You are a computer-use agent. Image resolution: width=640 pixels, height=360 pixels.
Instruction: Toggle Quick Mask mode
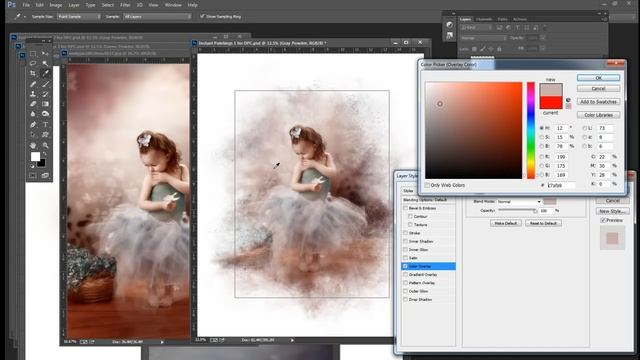pyautogui.click(x=33, y=176)
